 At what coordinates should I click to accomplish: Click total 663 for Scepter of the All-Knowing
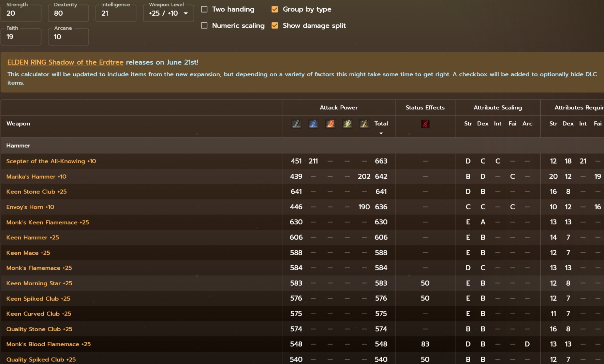(381, 161)
